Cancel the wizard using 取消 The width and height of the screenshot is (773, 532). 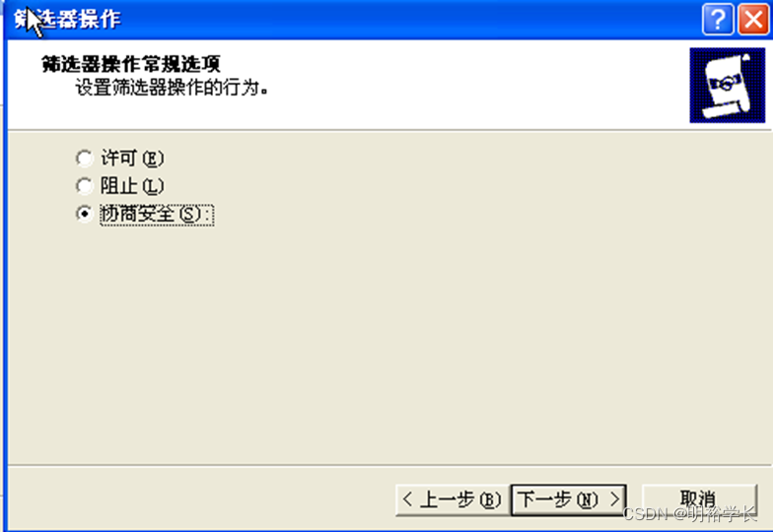pyautogui.click(x=699, y=500)
